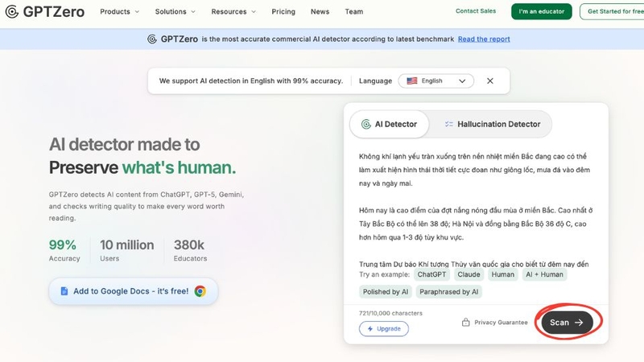Switch to the Hallucination Detector tab

pyautogui.click(x=492, y=124)
